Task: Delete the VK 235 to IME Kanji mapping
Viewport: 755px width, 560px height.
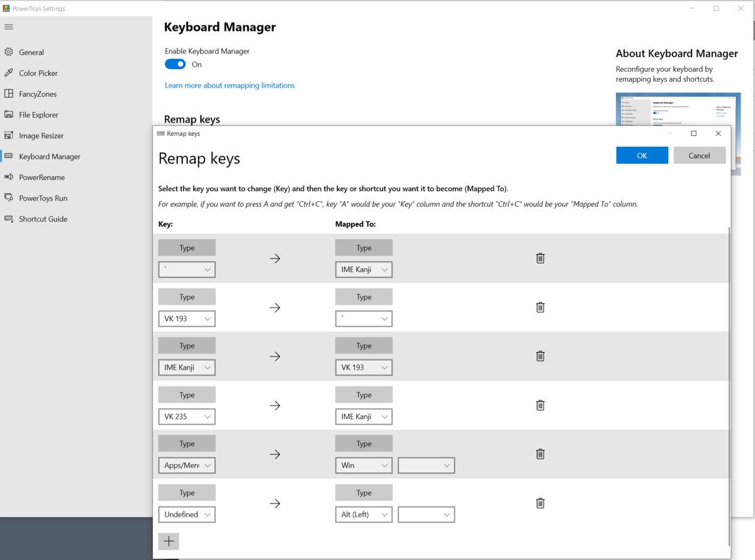Action: tap(540, 405)
